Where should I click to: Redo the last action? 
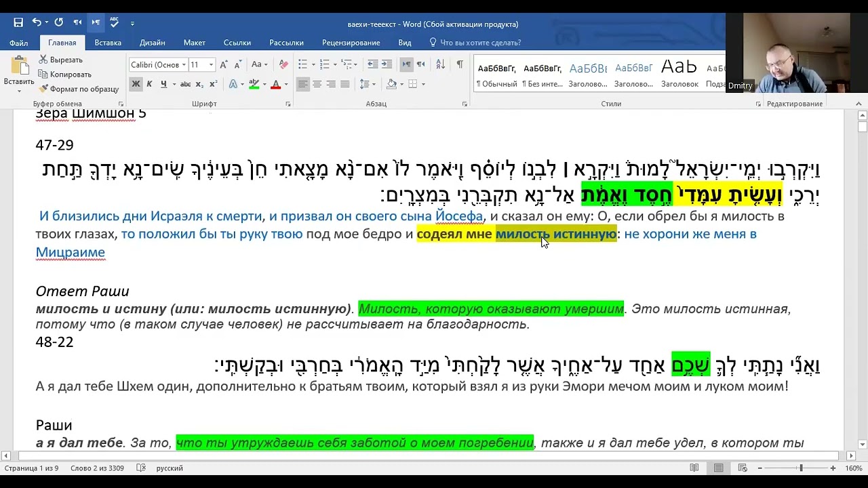tap(59, 23)
